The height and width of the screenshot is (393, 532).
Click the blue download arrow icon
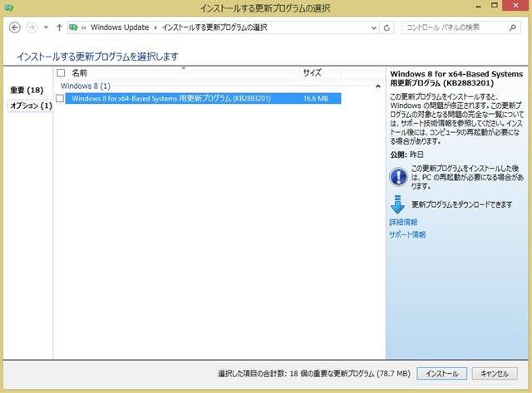click(x=397, y=204)
